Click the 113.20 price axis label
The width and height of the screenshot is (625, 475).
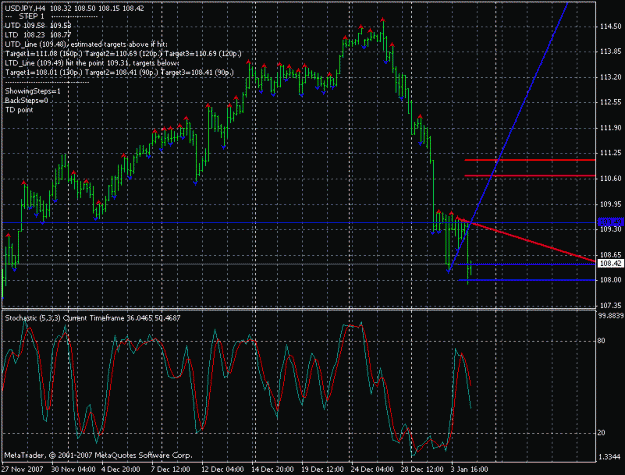pyautogui.click(x=610, y=77)
